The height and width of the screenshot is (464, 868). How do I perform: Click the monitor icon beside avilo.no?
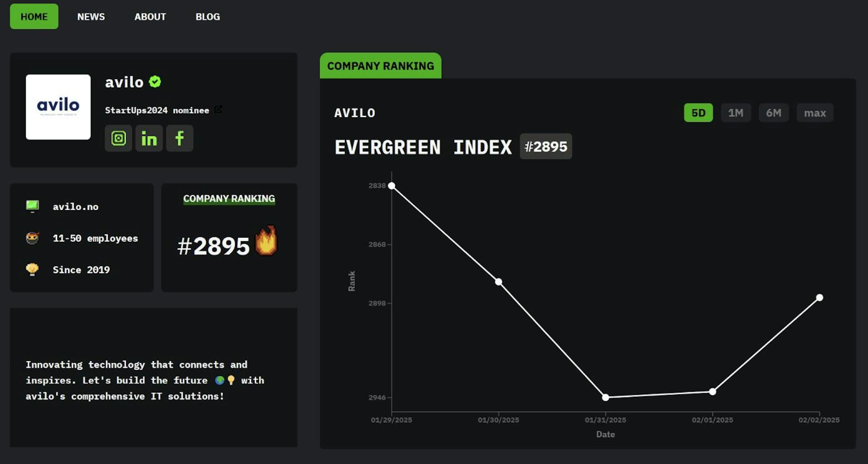tap(33, 206)
